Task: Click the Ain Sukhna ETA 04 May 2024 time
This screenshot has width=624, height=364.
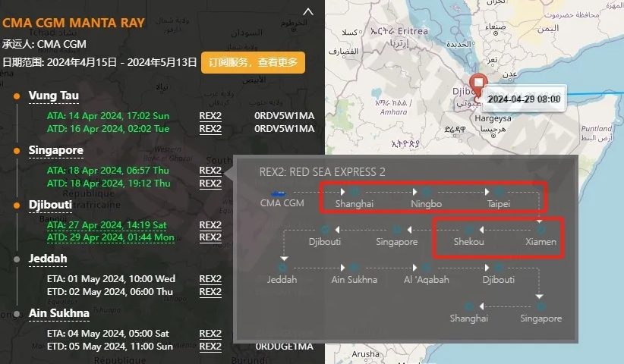Action: tap(108, 334)
